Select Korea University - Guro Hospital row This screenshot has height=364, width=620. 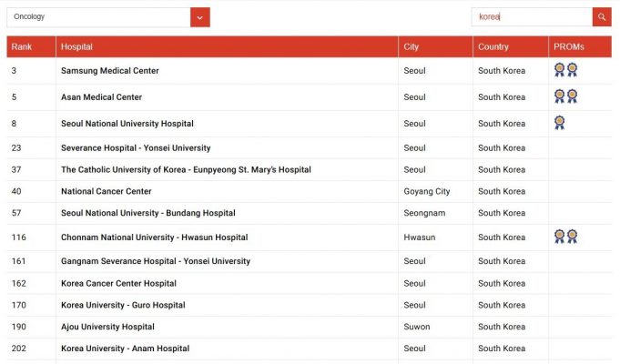pyautogui.click(x=123, y=306)
